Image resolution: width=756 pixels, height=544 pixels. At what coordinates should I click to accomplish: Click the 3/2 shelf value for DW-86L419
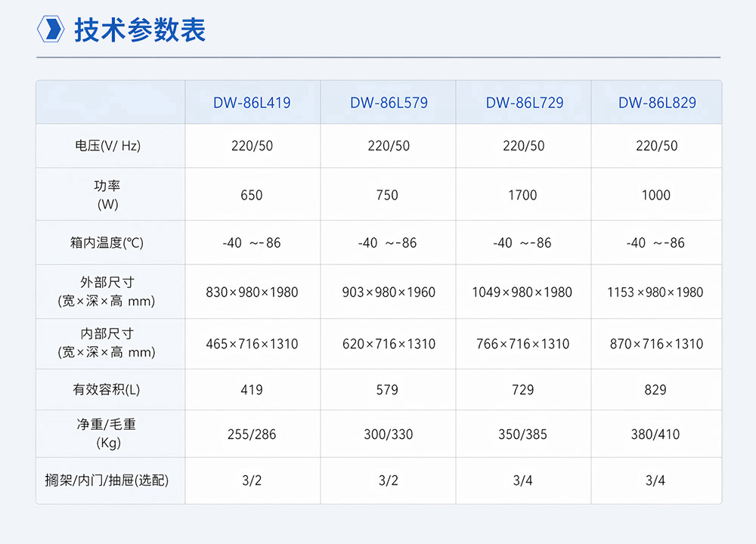[x=252, y=481]
